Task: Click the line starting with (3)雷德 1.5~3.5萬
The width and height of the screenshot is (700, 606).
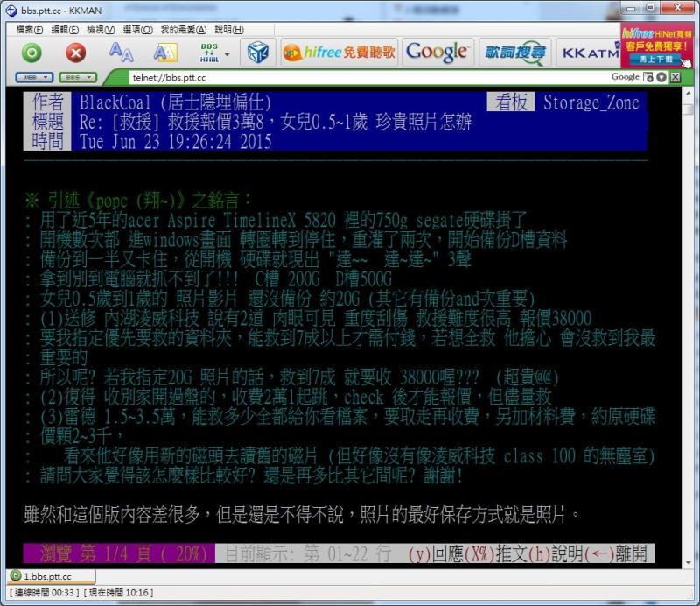Action: (340, 417)
